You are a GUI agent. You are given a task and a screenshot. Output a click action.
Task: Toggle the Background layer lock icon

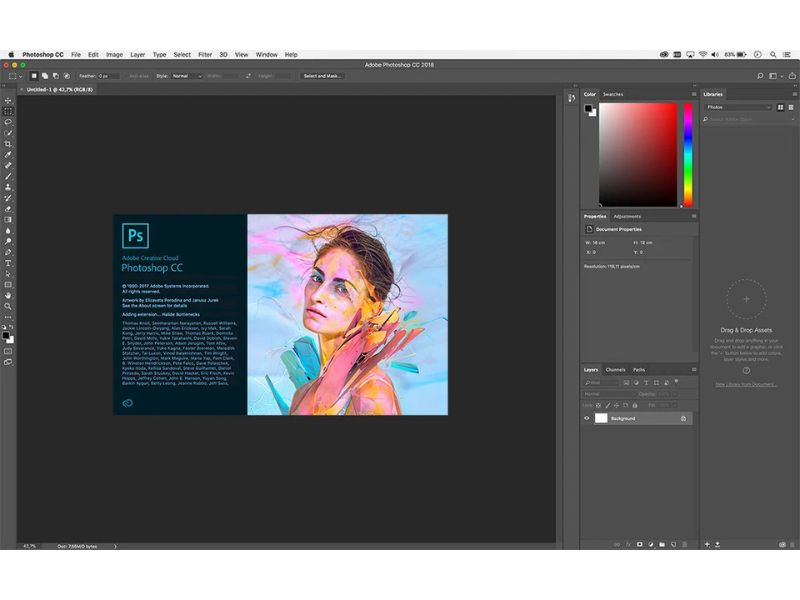point(683,418)
